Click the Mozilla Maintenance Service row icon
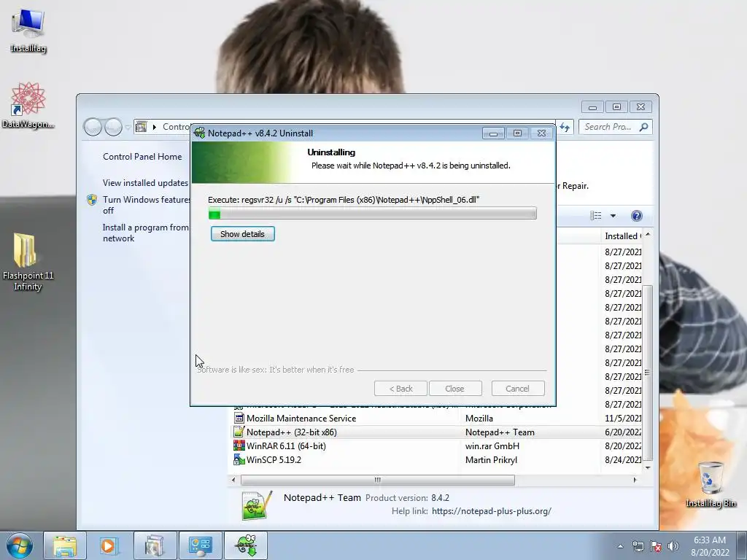Image resolution: width=747 pixels, height=560 pixels. pos(239,418)
